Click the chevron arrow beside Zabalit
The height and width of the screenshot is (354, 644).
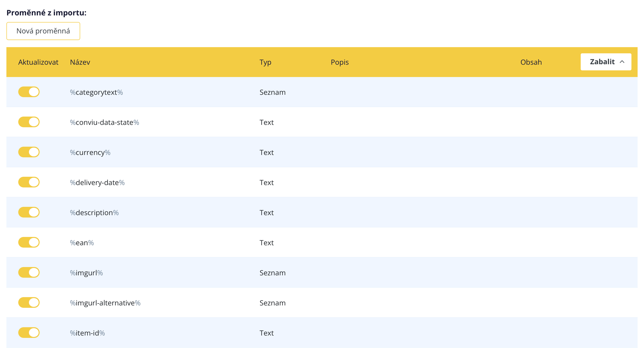pyautogui.click(x=622, y=62)
